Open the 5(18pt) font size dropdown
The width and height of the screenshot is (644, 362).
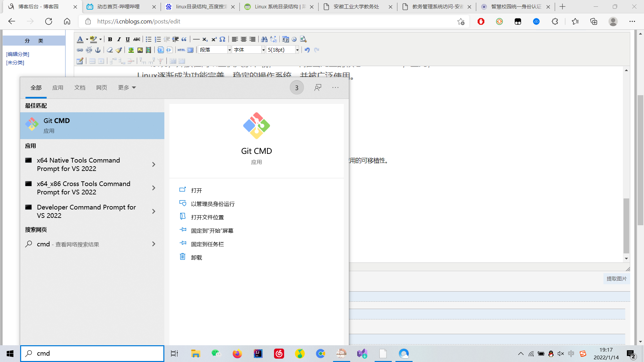pyautogui.click(x=297, y=50)
